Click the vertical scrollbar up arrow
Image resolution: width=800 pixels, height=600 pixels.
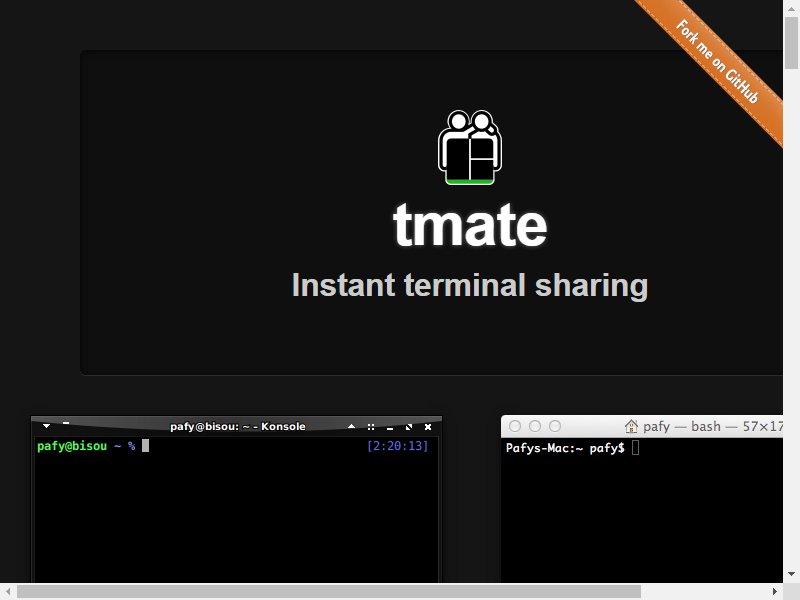pos(791,9)
